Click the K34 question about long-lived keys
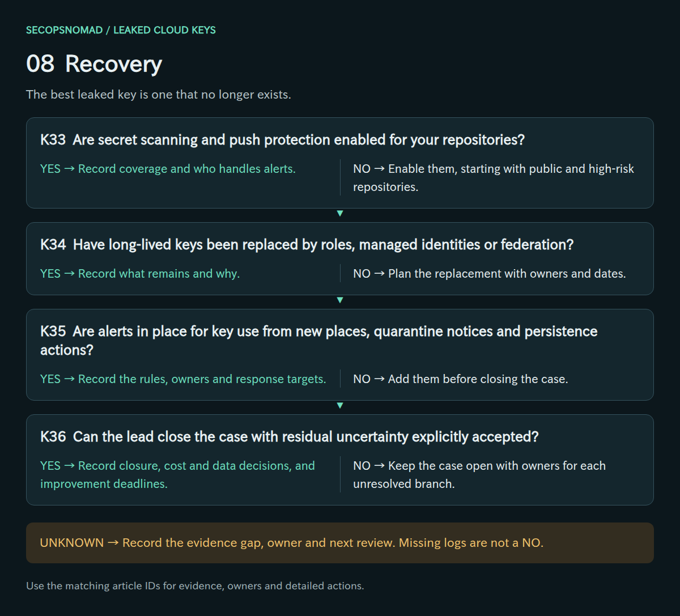680x616 pixels. coord(307,244)
